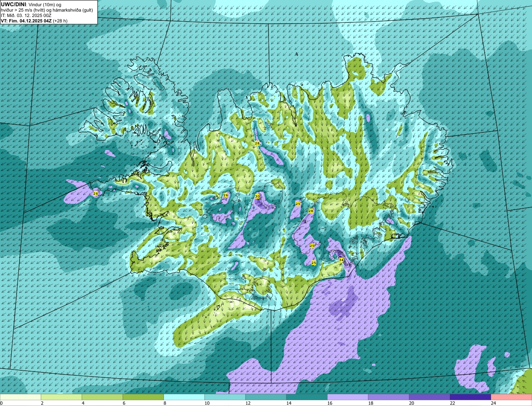Select the 4–6 m/s green legend swatch
The image size is (532, 406).
[103, 397]
